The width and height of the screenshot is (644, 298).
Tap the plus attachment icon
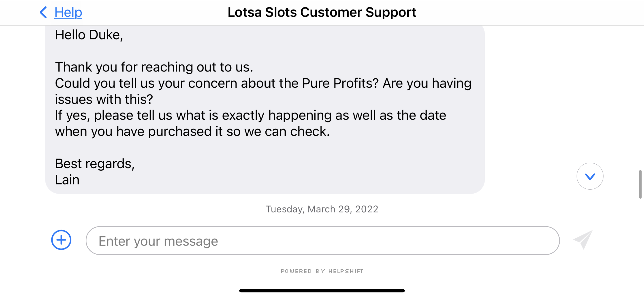click(61, 240)
